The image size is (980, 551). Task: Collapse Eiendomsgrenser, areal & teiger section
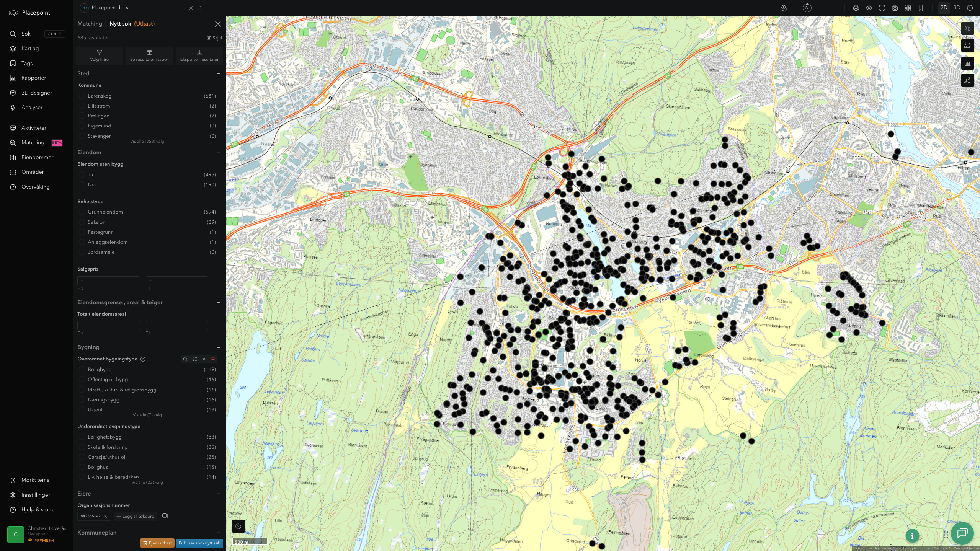click(219, 302)
